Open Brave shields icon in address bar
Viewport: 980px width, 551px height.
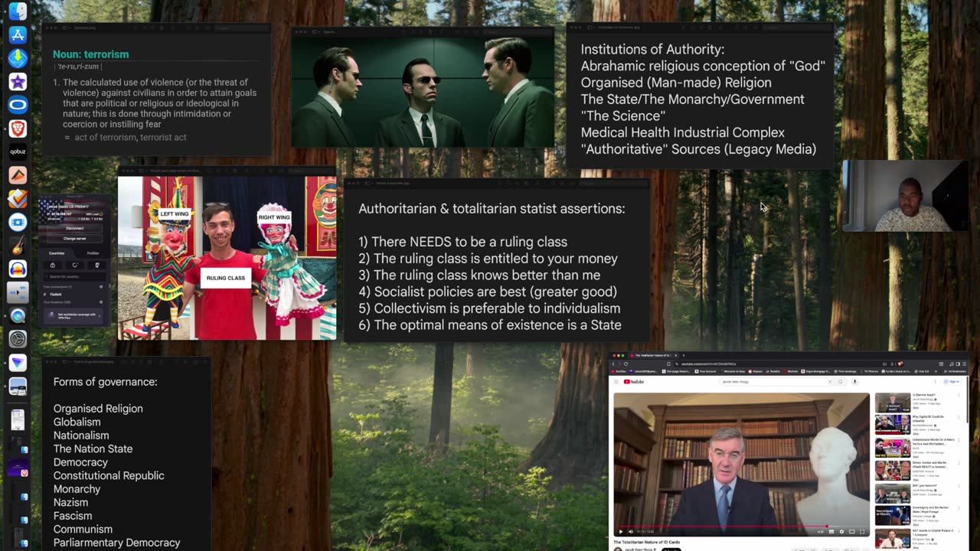coord(900,364)
